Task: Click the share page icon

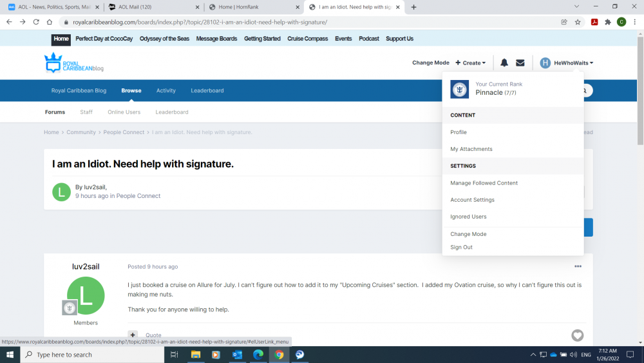Action: (564, 22)
